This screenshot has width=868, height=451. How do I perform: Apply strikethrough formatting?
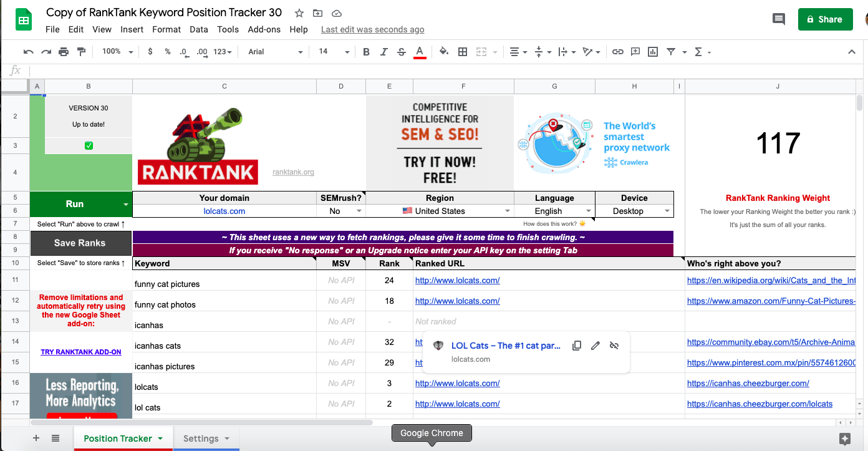tap(401, 52)
